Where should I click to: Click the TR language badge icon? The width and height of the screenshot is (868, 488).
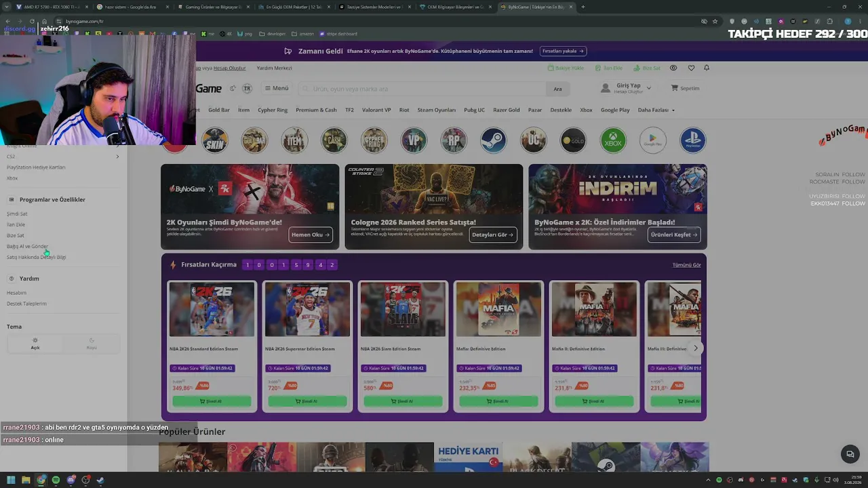point(247,89)
